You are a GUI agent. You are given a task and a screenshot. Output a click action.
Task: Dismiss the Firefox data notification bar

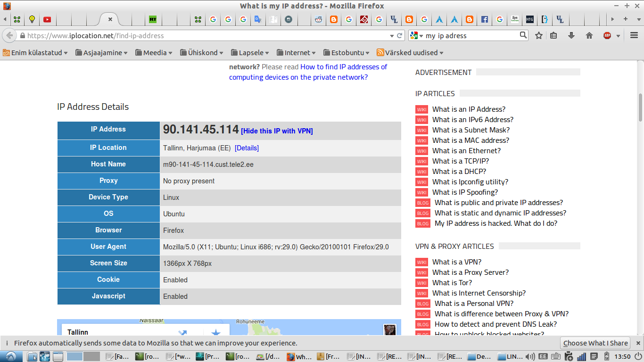(x=638, y=343)
